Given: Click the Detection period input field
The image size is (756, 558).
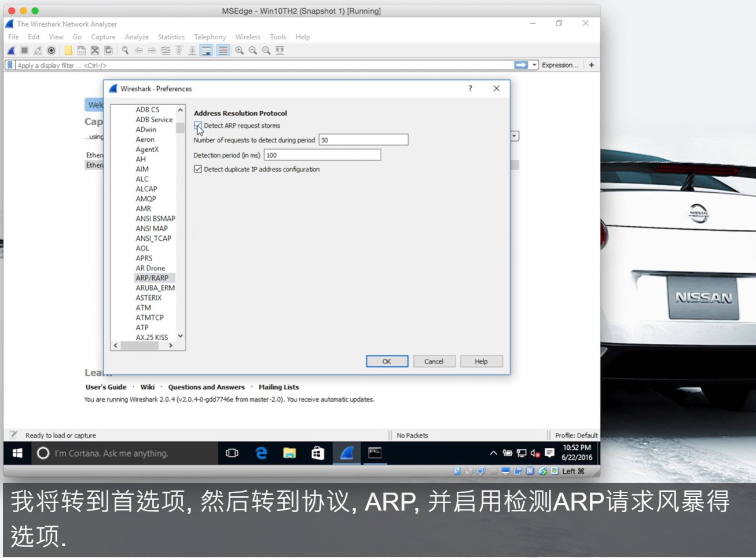Looking at the screenshot, I should tap(322, 155).
